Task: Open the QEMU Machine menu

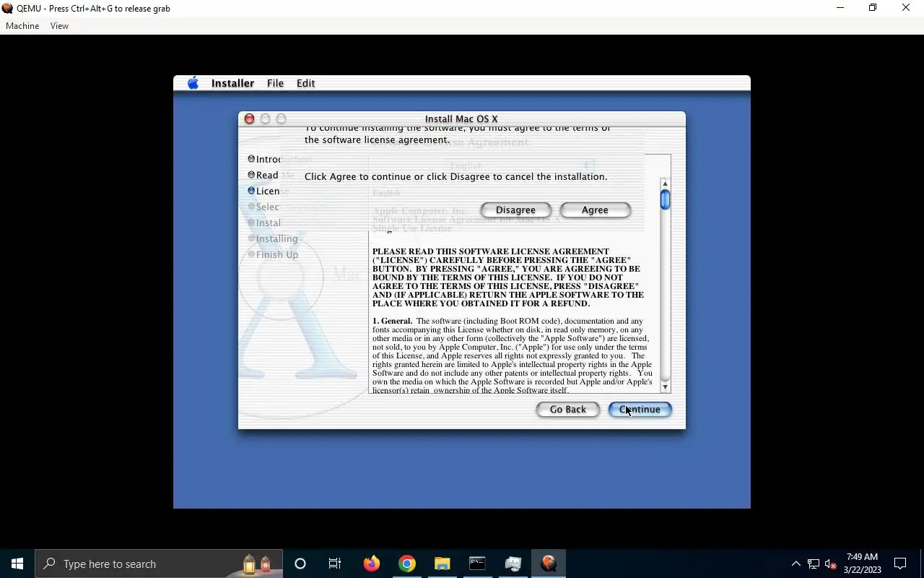Action: (22, 26)
